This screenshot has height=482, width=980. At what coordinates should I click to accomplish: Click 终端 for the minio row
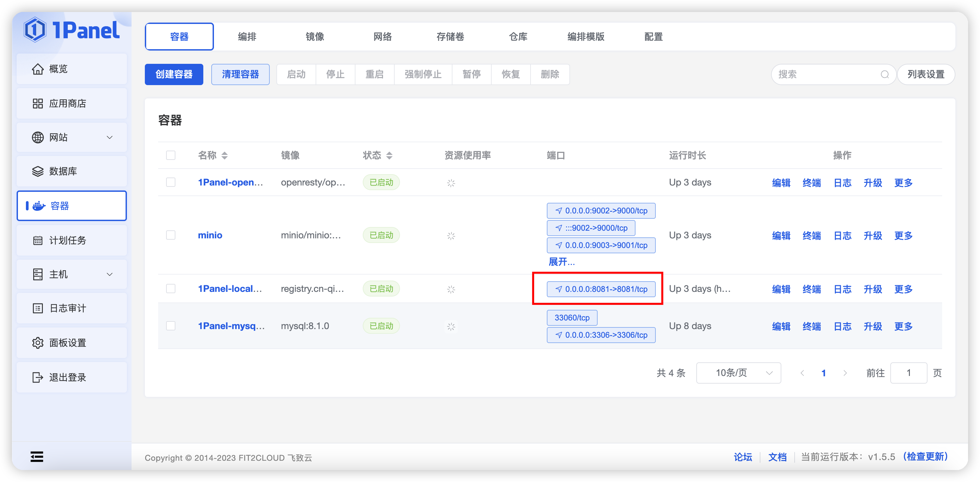point(812,236)
